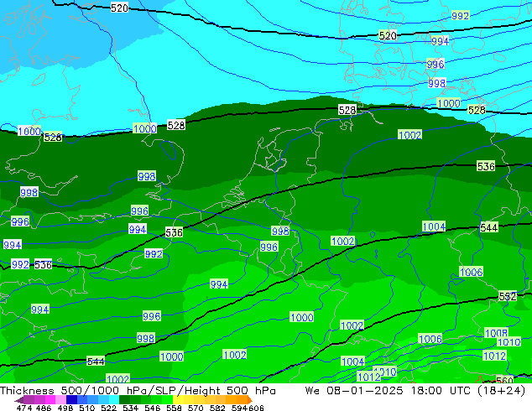Pick the cyan legend swatch
Image resolution: width=532 pixels, height=411 pixels.
[x=114, y=399]
